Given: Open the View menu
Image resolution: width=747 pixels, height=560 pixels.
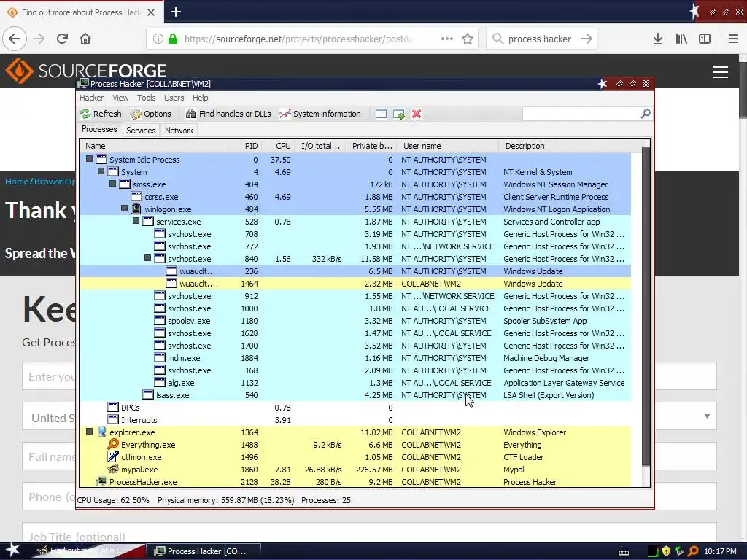Looking at the screenshot, I should click(x=120, y=98).
